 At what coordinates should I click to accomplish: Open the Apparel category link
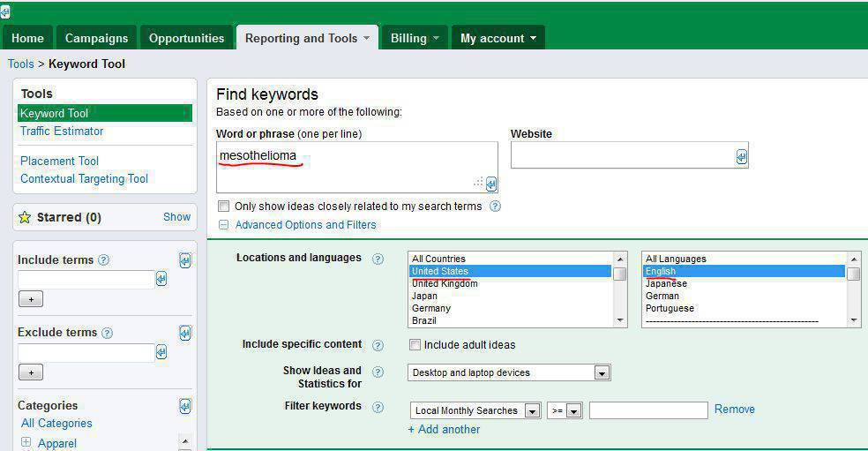57,443
